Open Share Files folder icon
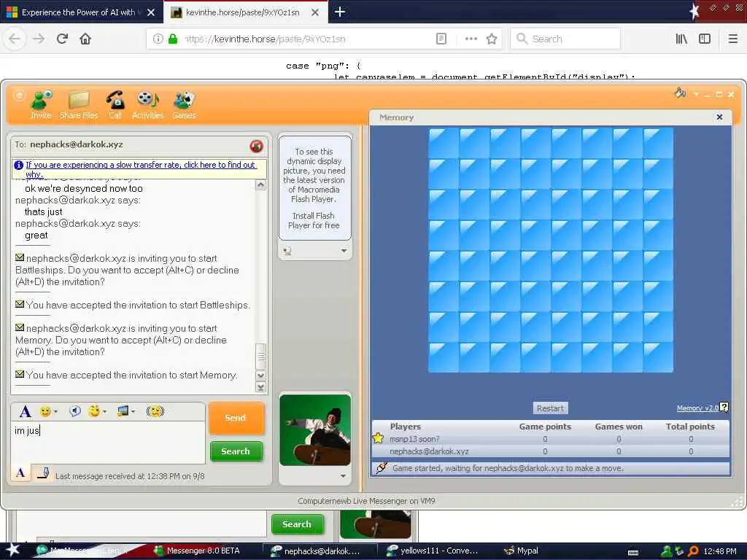747x560 pixels. coord(79,105)
